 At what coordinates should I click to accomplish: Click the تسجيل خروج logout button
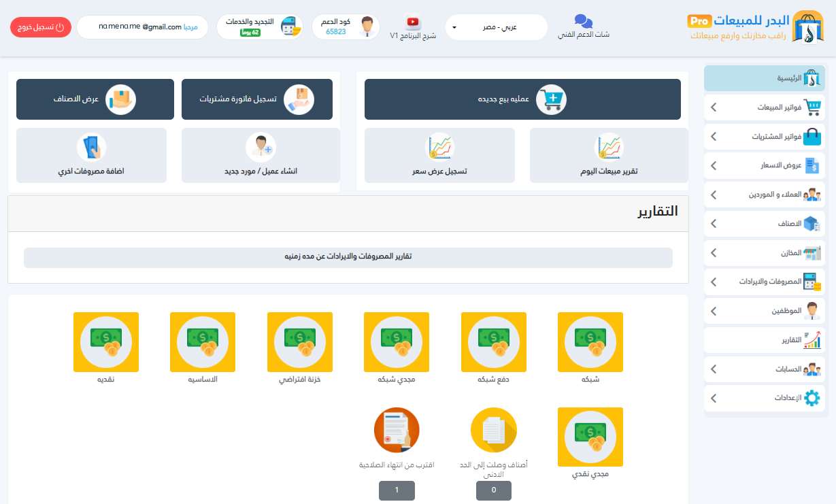tap(40, 27)
